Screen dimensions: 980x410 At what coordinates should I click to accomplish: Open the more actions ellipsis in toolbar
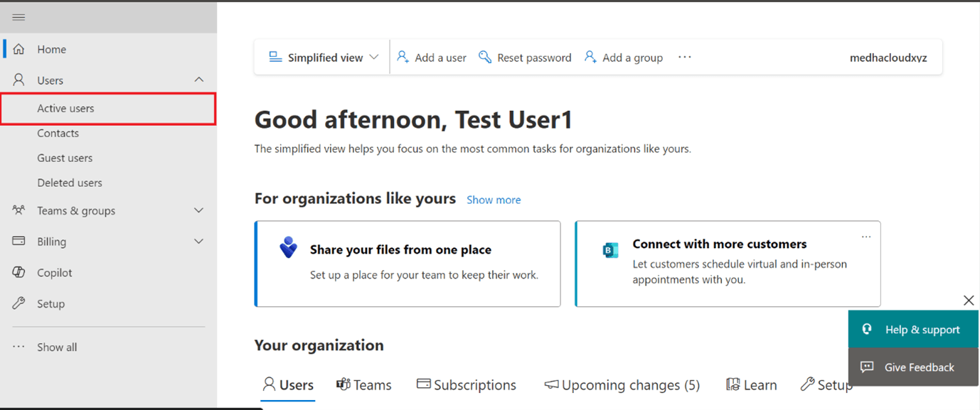pos(685,57)
